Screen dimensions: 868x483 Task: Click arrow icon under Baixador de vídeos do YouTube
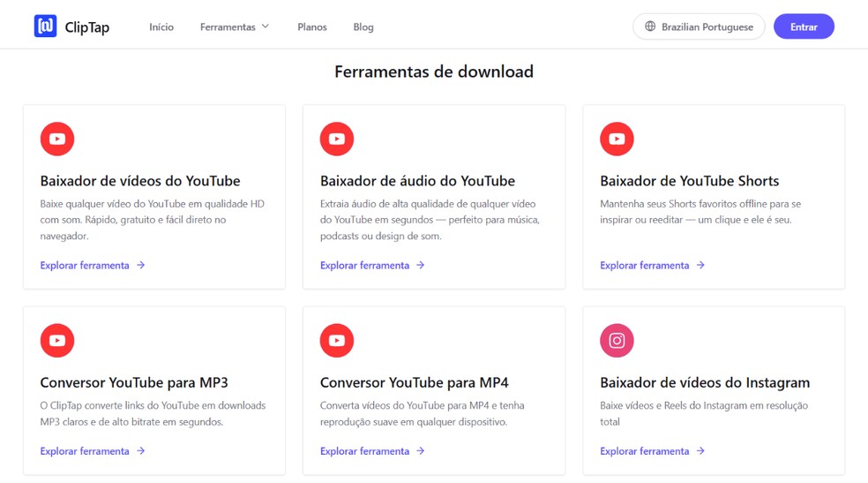[x=140, y=265]
